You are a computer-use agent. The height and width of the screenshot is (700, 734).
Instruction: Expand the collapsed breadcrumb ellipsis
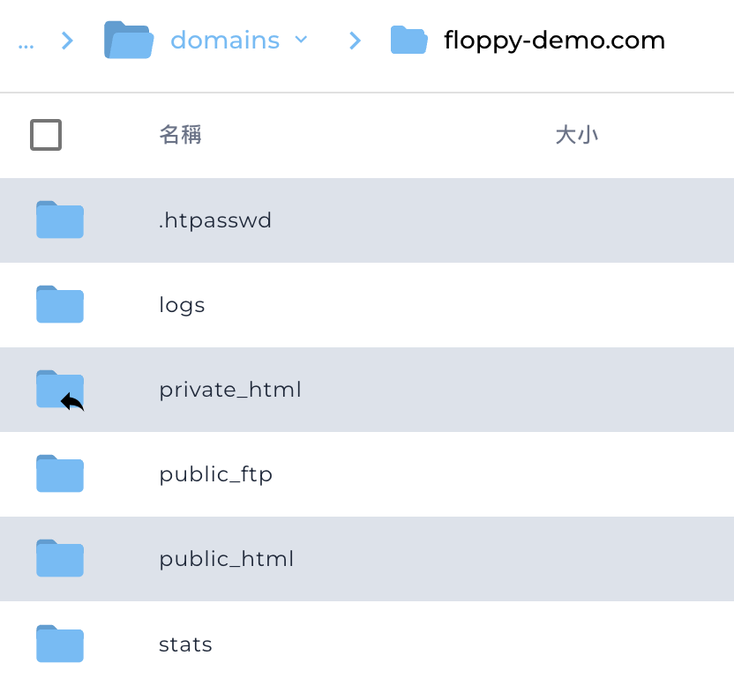[26, 41]
